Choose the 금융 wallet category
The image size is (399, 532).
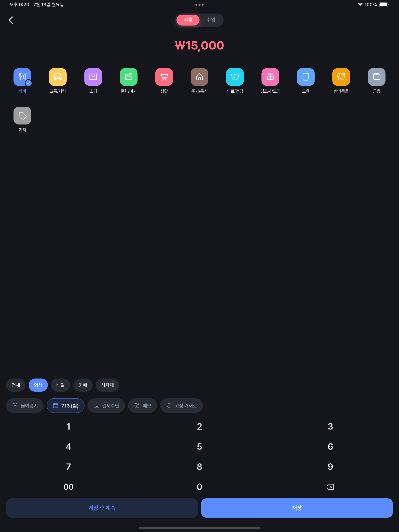pos(377,77)
